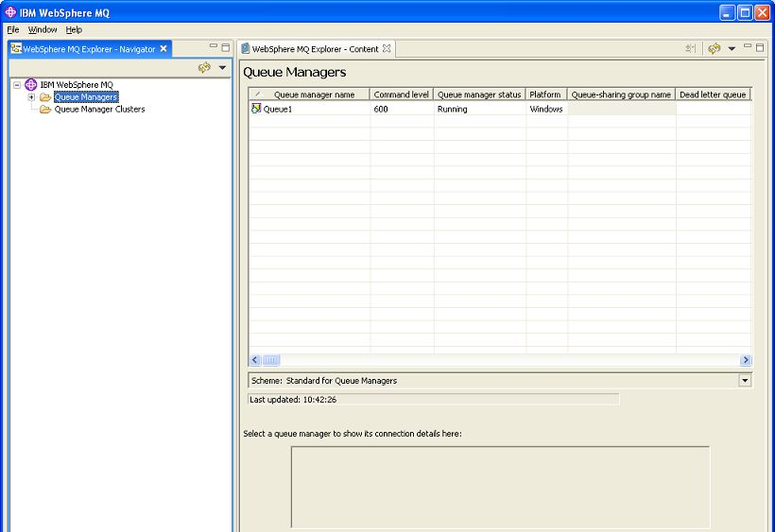Select the IBM WebSphere MQ tree item
The width and height of the screenshot is (775, 532).
77,85
